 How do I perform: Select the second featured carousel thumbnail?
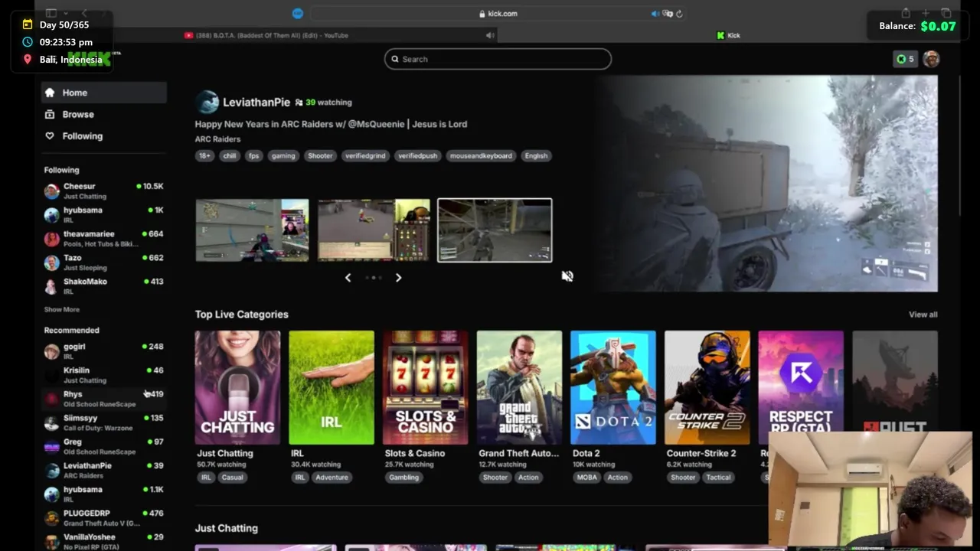click(374, 230)
